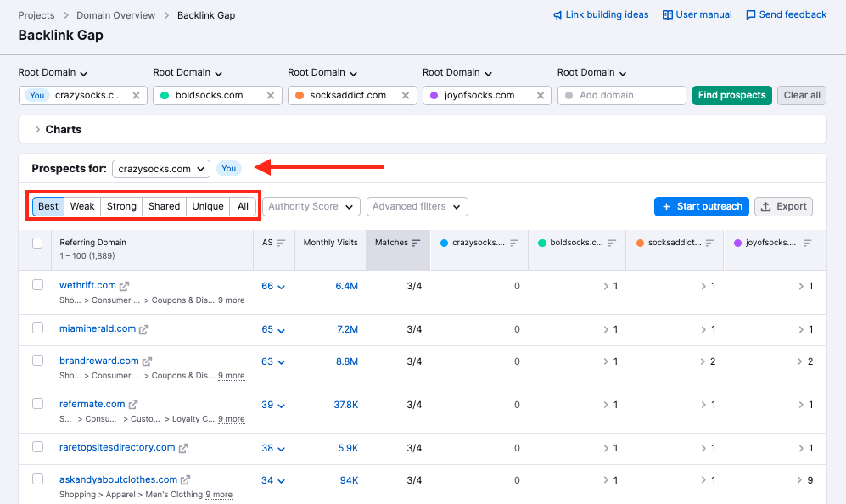Expand socksaddict backlinks arrow for brandreward.com row
The height and width of the screenshot is (504, 846).
pos(703,361)
